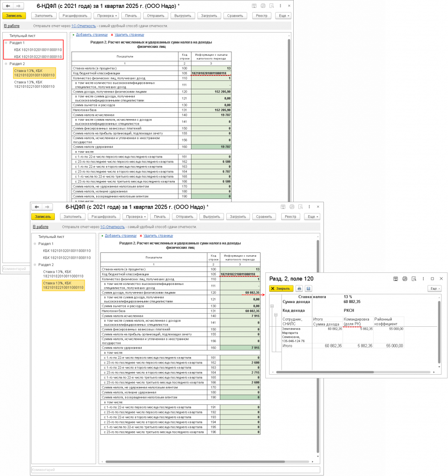Image resolution: width=448 pixels, height=476 pixels.
Task: Click the Комментарий field of the front report window
Action: point(176,469)
